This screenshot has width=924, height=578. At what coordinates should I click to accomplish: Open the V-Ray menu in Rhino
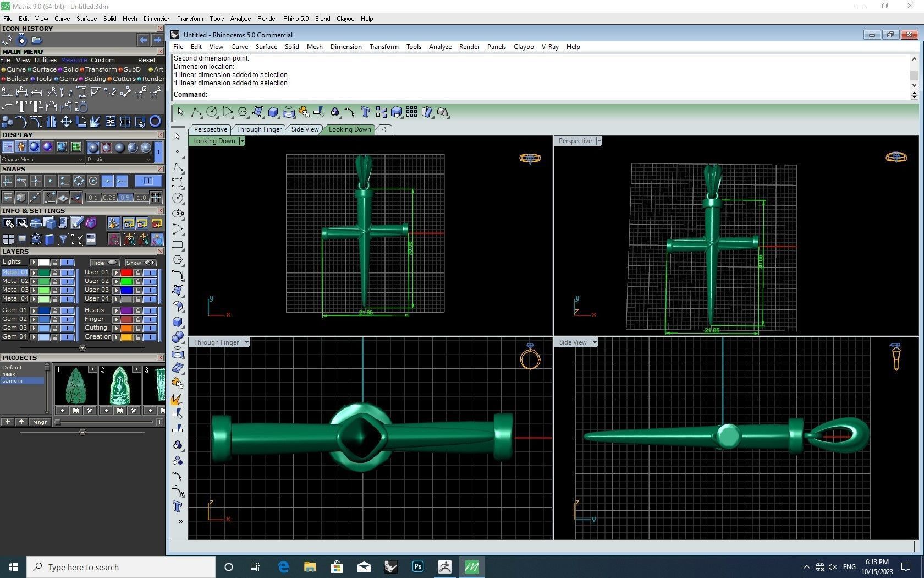(x=550, y=47)
